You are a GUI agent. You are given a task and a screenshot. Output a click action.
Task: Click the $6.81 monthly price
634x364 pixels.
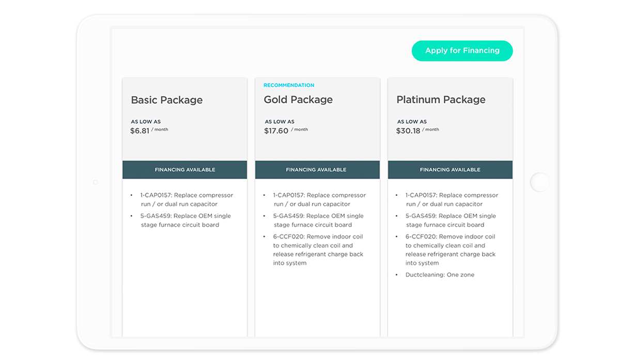pyautogui.click(x=140, y=131)
